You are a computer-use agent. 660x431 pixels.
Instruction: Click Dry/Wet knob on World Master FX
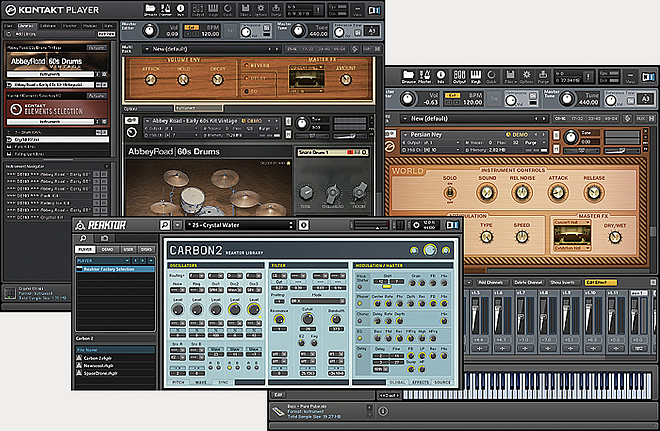[615, 237]
